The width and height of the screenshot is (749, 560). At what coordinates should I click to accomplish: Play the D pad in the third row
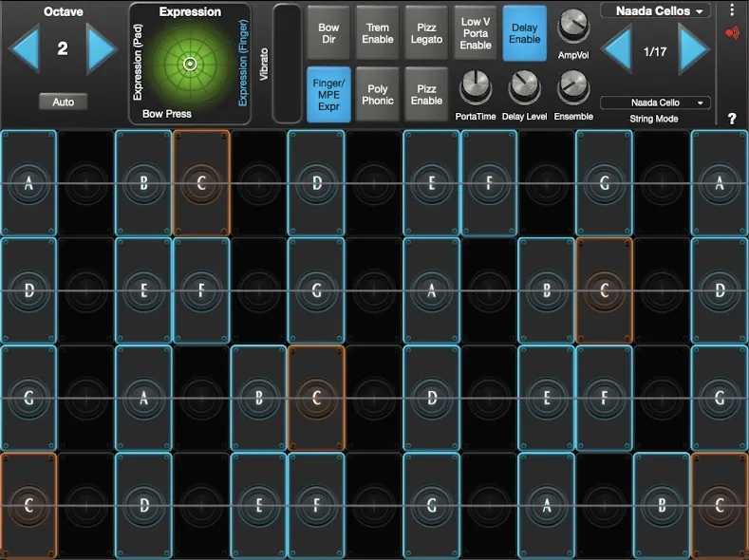(431, 398)
